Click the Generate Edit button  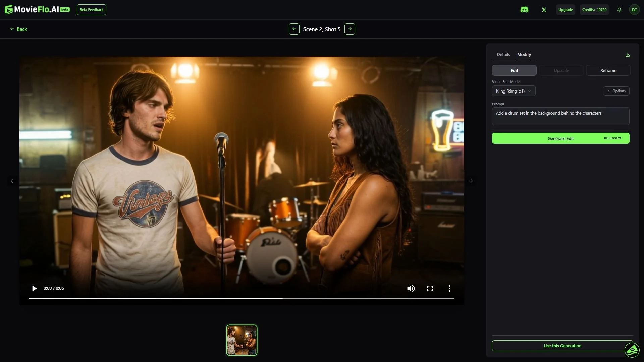click(x=561, y=138)
